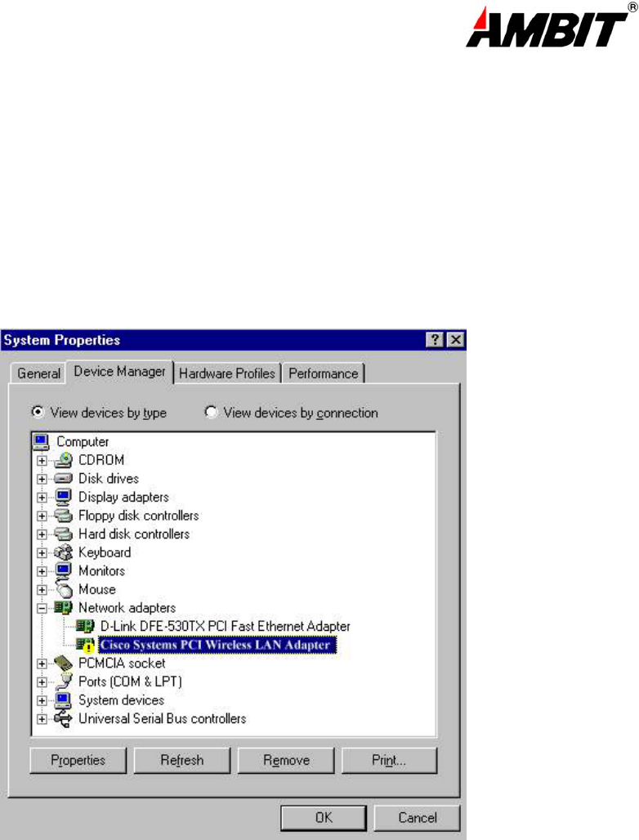Expand the Monitors node
639x840 pixels.
click(42, 571)
